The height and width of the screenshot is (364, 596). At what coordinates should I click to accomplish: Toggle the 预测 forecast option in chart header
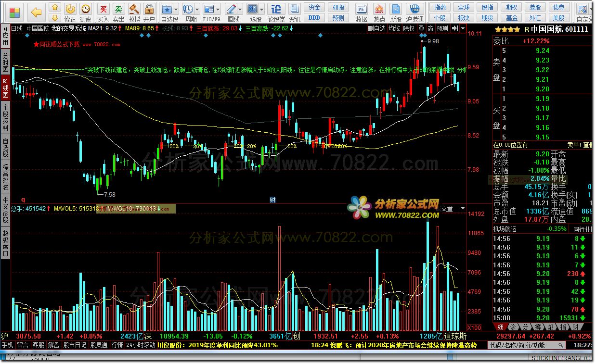coord(442,28)
